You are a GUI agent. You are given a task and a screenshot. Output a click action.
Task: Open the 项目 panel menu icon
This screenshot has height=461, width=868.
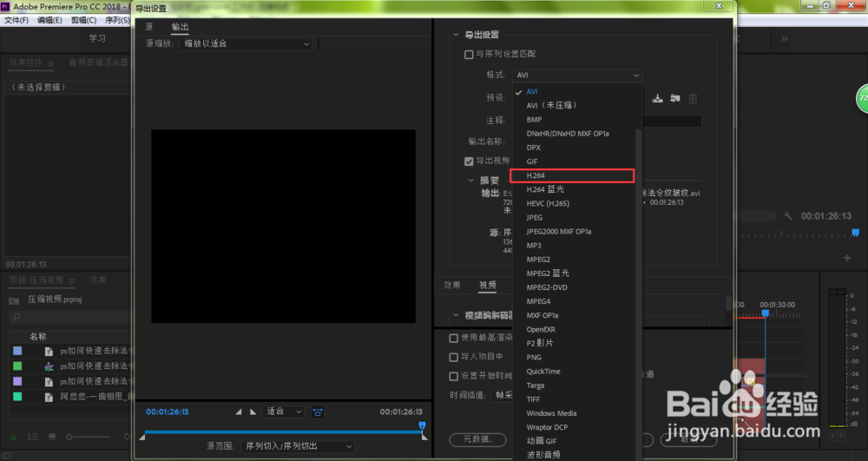pyautogui.click(x=71, y=281)
